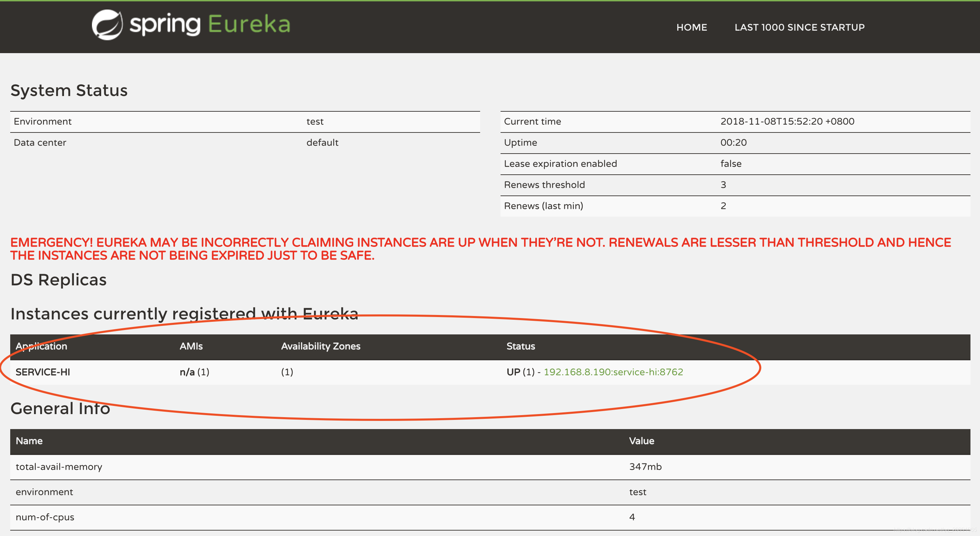Image resolution: width=980 pixels, height=536 pixels.
Task: Click the DS Replicas heading
Action: coord(58,280)
